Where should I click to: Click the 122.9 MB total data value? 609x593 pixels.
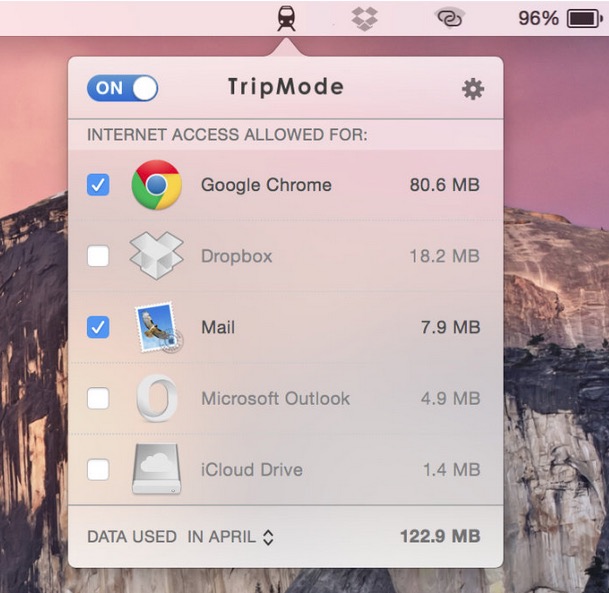(440, 536)
